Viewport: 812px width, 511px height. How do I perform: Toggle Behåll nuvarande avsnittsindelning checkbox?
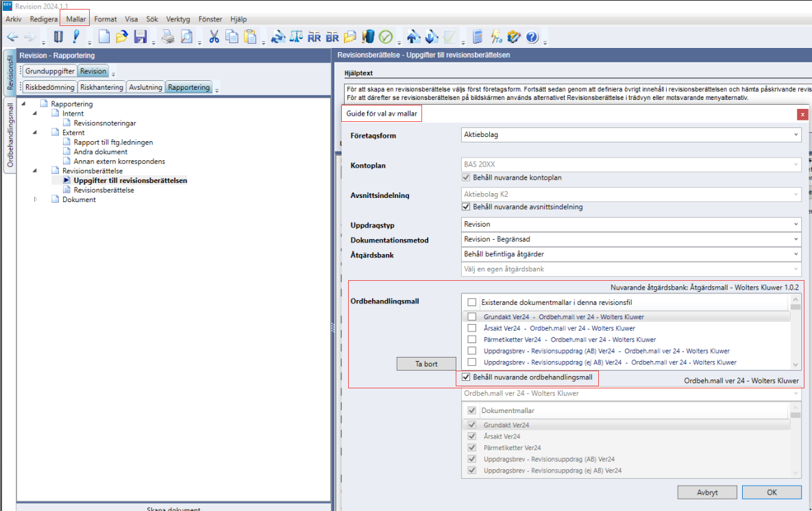click(x=466, y=207)
